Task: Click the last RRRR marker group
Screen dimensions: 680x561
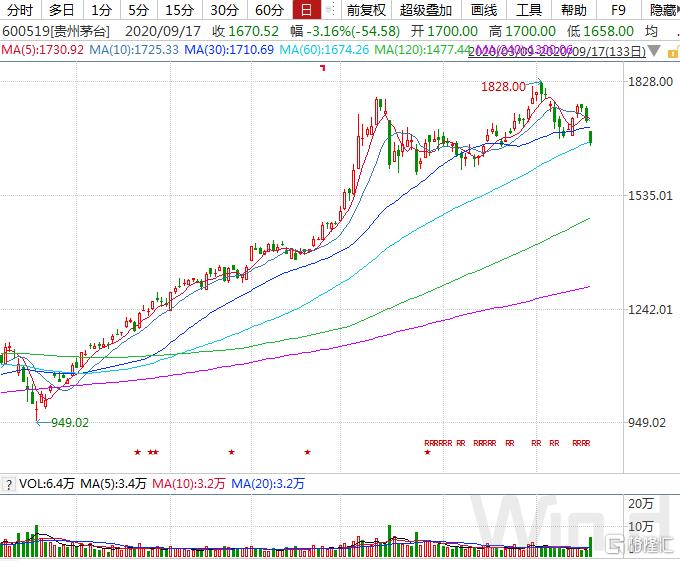Action: [582, 443]
